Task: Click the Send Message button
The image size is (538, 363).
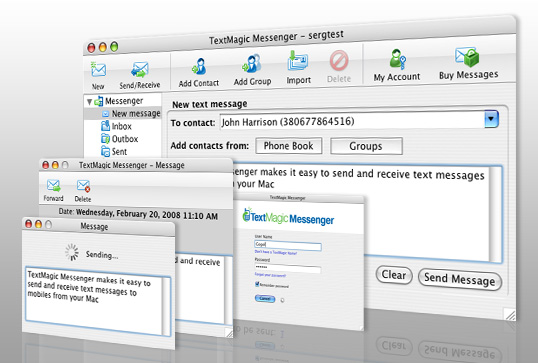Action: tap(460, 279)
